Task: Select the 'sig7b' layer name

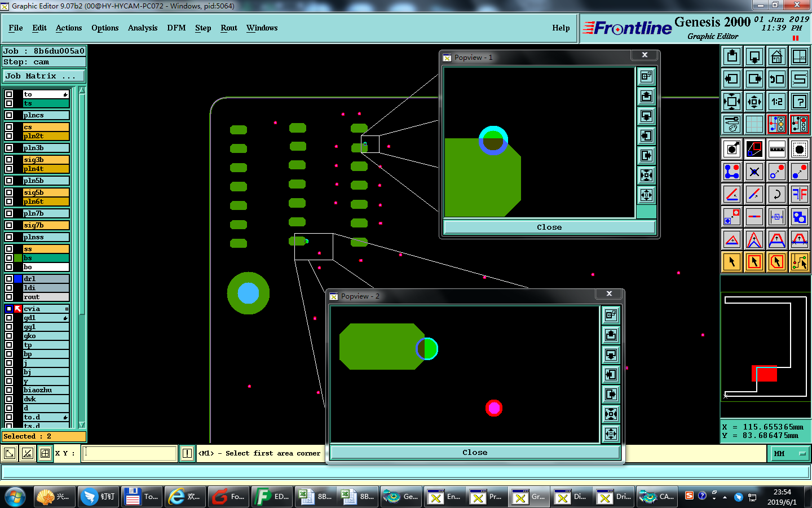Action: pyautogui.click(x=46, y=225)
